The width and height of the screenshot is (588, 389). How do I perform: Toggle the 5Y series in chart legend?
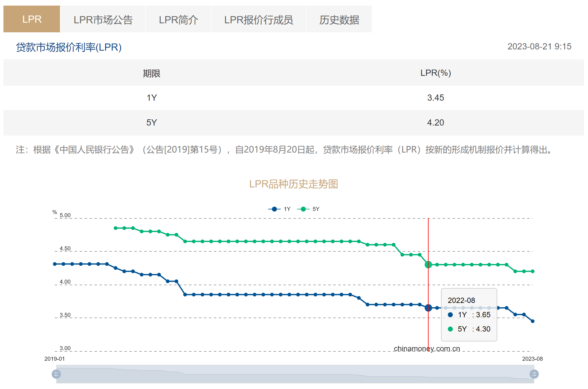[308, 209]
